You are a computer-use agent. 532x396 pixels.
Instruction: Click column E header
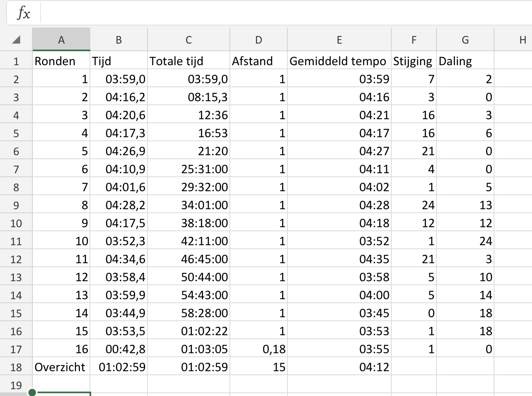click(339, 40)
